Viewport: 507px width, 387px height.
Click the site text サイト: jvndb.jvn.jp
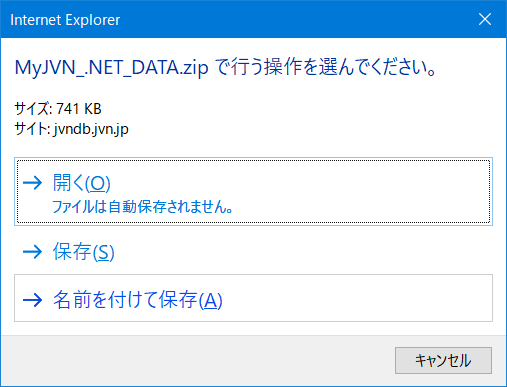71,129
